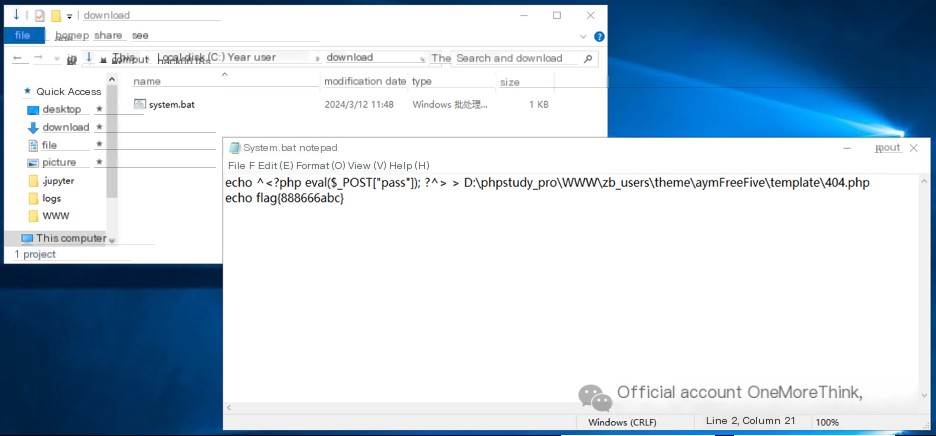Open the Notepad Format (O) menu
Viewport: 936px width, 436px height.
pos(321,165)
